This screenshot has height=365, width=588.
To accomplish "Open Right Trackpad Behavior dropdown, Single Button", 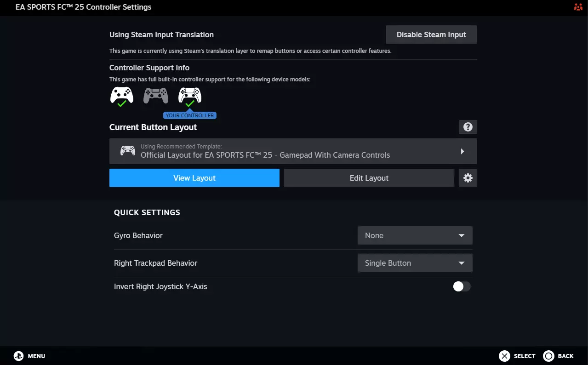I will [x=415, y=263].
